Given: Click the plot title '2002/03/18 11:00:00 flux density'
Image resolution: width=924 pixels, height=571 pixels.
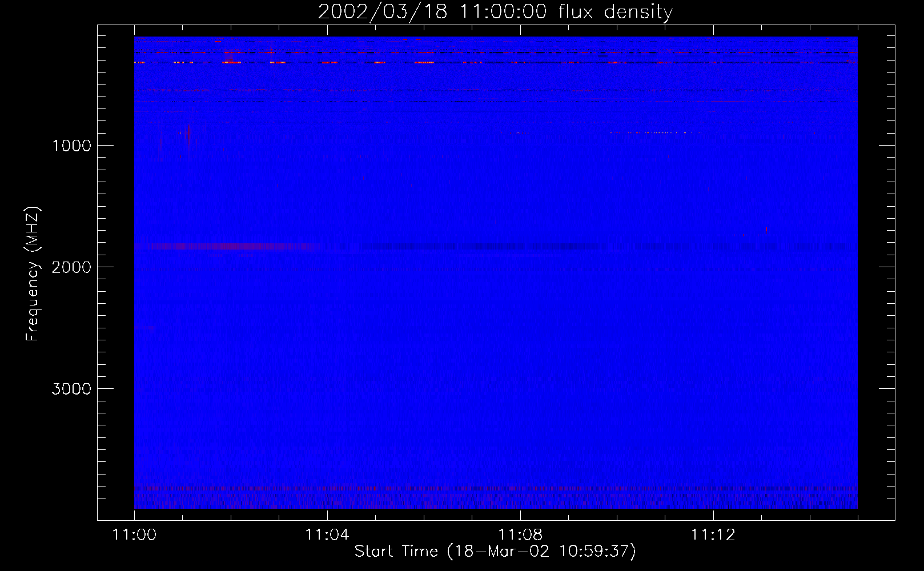Looking at the screenshot, I should [495, 12].
